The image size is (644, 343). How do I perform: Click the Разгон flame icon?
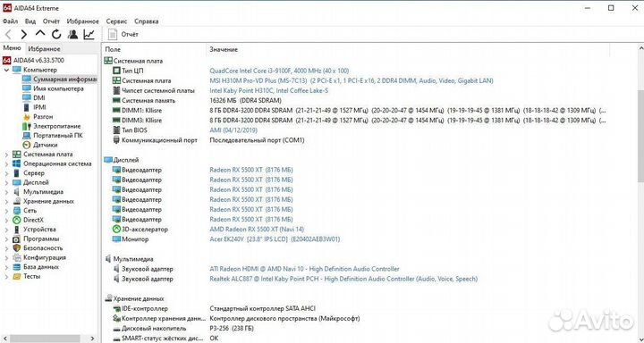point(27,116)
